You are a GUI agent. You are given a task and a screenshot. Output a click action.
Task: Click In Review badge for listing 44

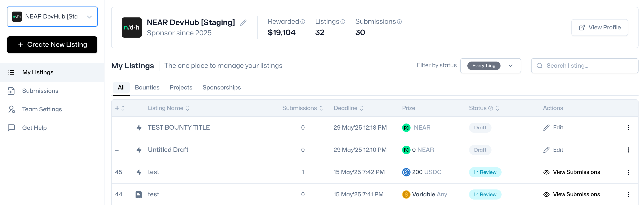coord(485,194)
